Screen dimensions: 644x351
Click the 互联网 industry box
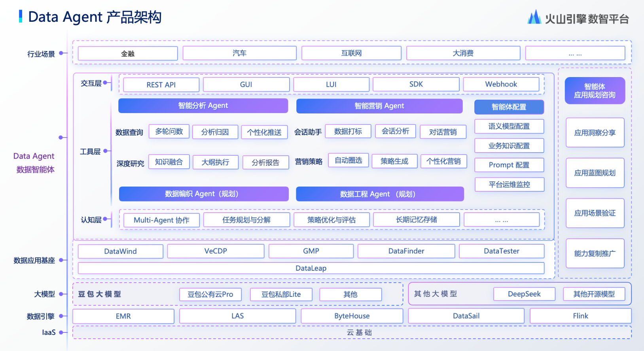click(351, 53)
